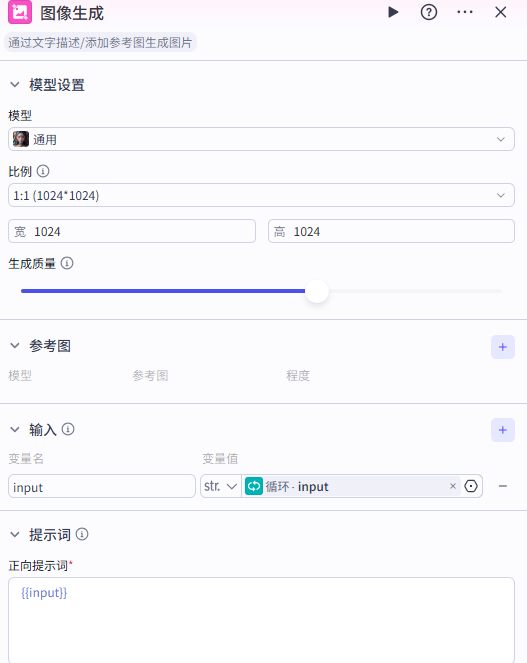Click the info icon beside 输入
Screen dimensions: 527x663
tap(68, 429)
